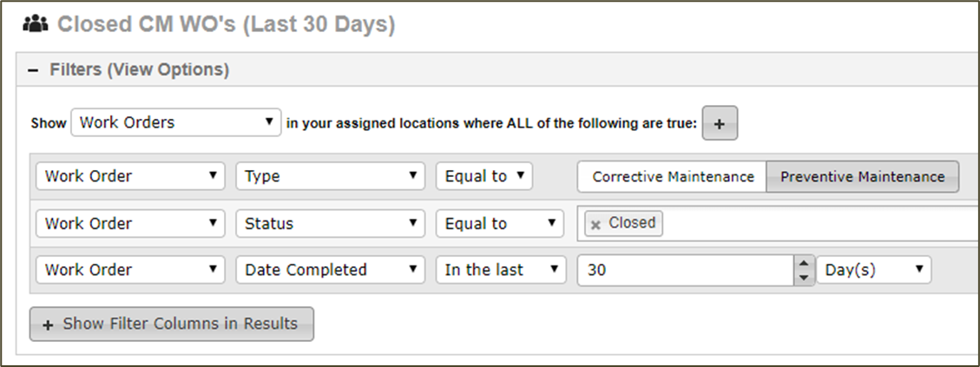Change the 'In the last' operator dropdown
Screen dimensions: 980x367
click(501, 270)
